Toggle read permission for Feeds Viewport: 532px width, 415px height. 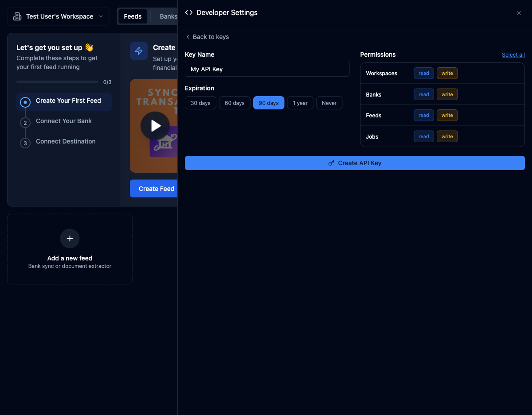click(x=423, y=115)
